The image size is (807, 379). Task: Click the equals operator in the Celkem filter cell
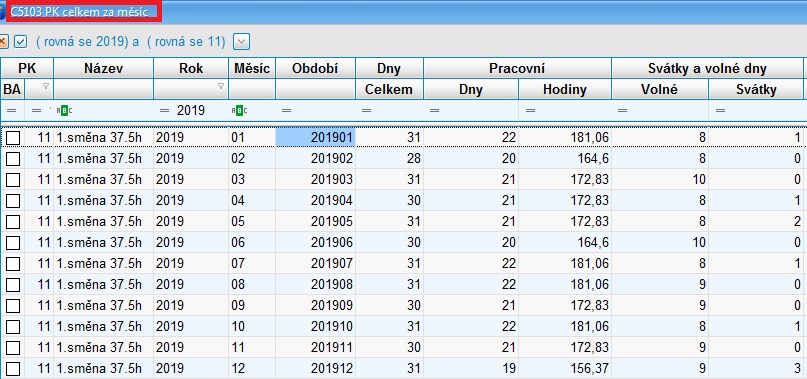tap(366, 110)
